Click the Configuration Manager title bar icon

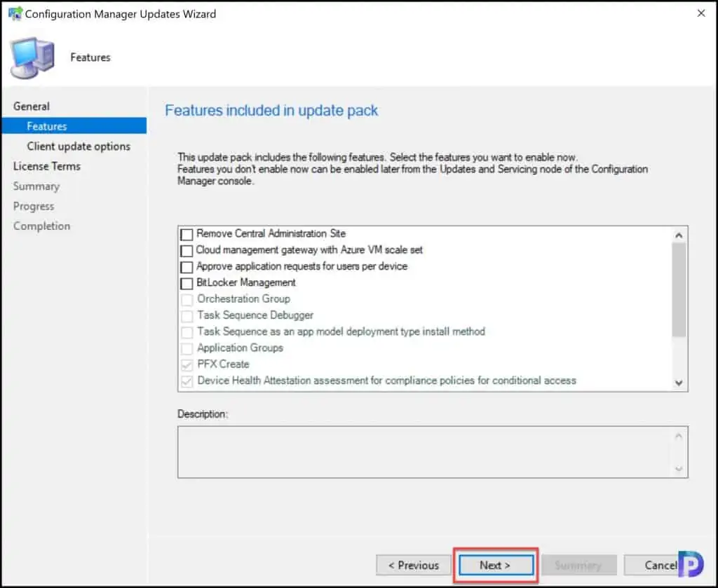pyautogui.click(x=15, y=14)
